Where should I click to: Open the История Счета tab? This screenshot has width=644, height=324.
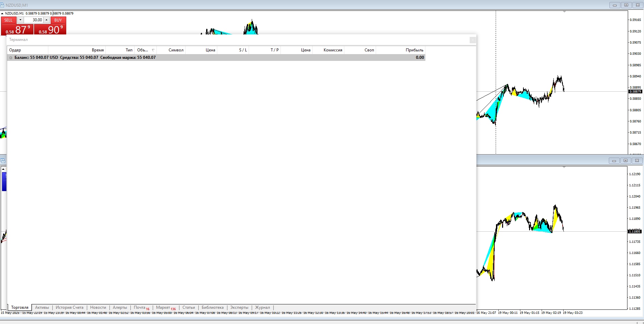coord(69,307)
